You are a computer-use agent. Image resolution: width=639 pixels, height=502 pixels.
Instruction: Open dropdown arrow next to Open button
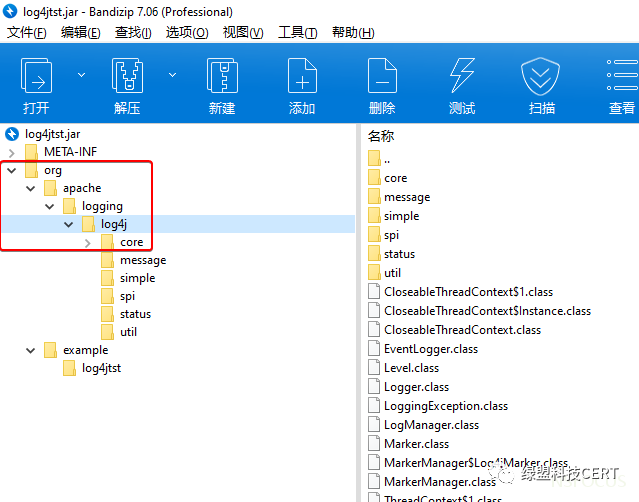(x=81, y=75)
